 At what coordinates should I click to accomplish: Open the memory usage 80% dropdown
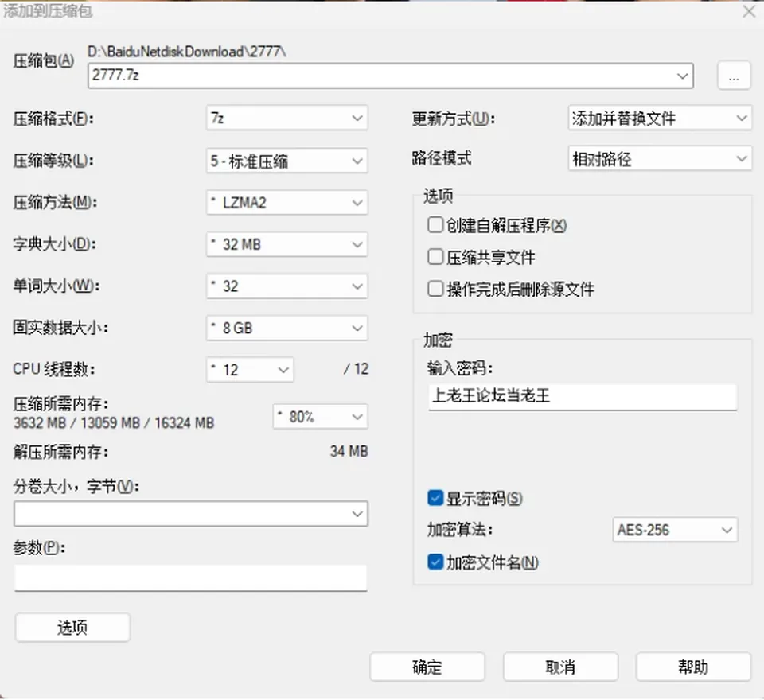point(320,417)
